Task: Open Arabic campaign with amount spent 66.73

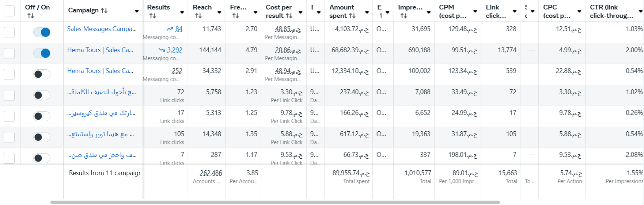Action: click(102, 155)
